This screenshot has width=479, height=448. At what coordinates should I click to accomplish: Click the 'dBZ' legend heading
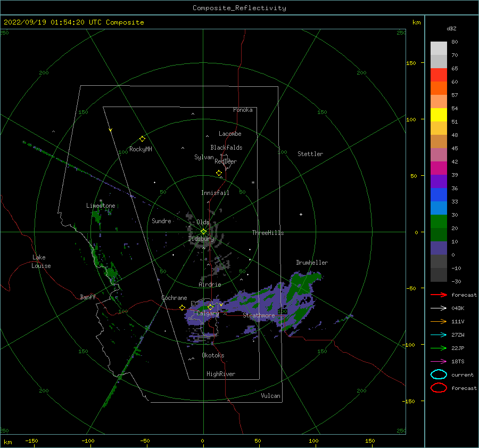(451, 28)
